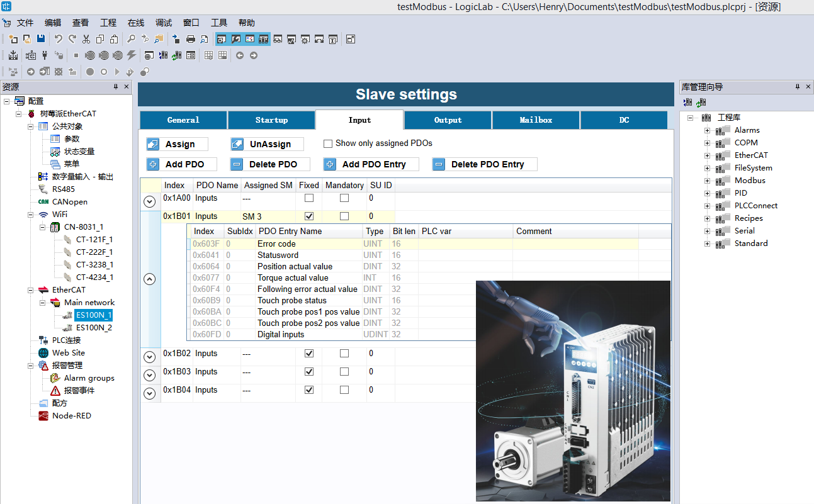Select the Web Site tree item

69,353
